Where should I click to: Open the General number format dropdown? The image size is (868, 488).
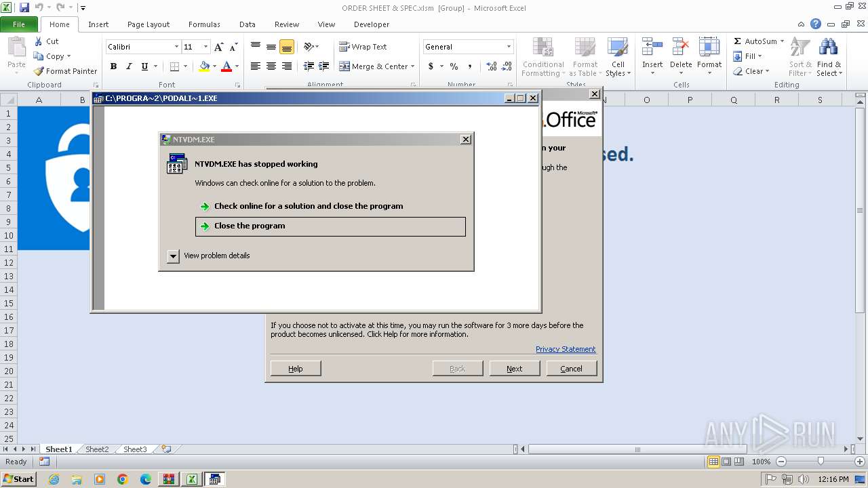[509, 47]
